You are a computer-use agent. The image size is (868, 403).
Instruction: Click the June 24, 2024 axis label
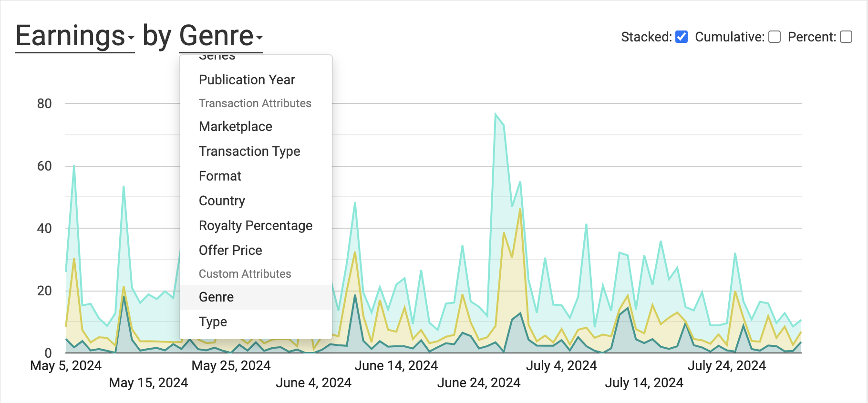pyautogui.click(x=479, y=383)
